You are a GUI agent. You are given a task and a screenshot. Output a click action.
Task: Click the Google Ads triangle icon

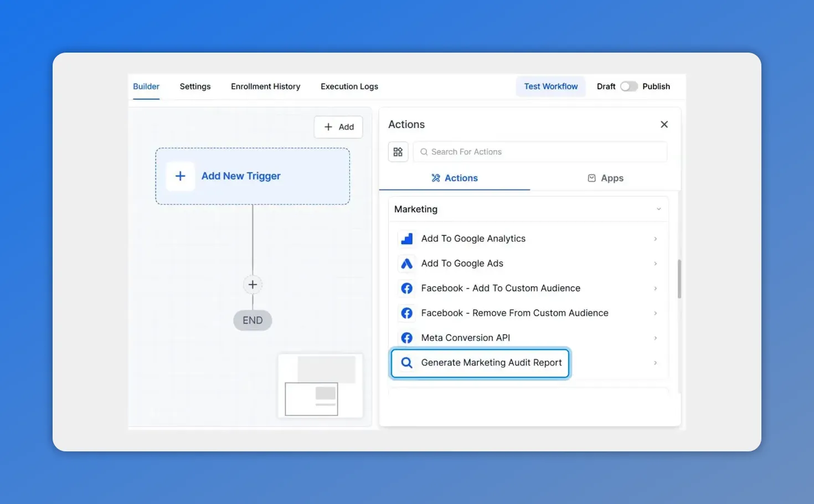click(x=406, y=264)
